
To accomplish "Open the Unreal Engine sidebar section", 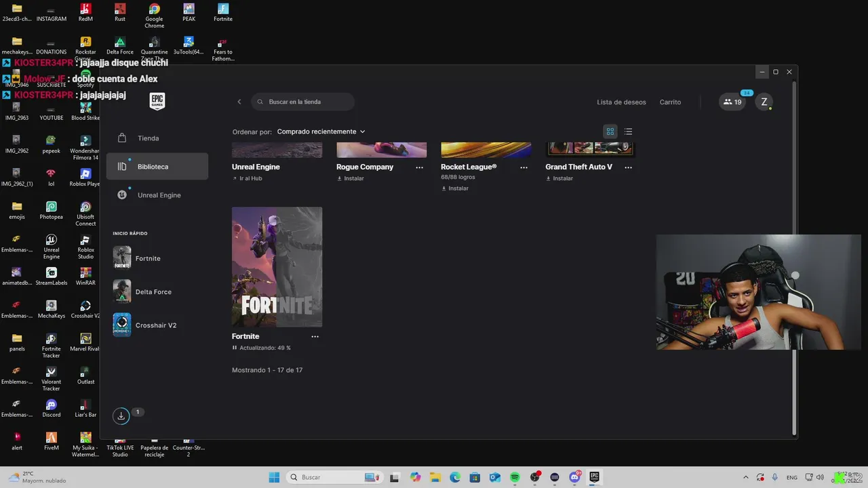I will (157, 195).
